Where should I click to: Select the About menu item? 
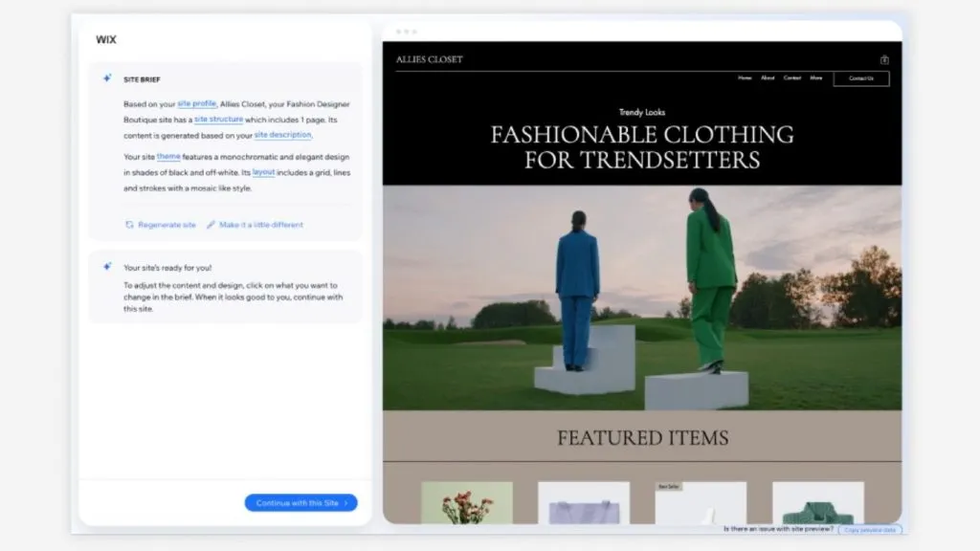(768, 78)
